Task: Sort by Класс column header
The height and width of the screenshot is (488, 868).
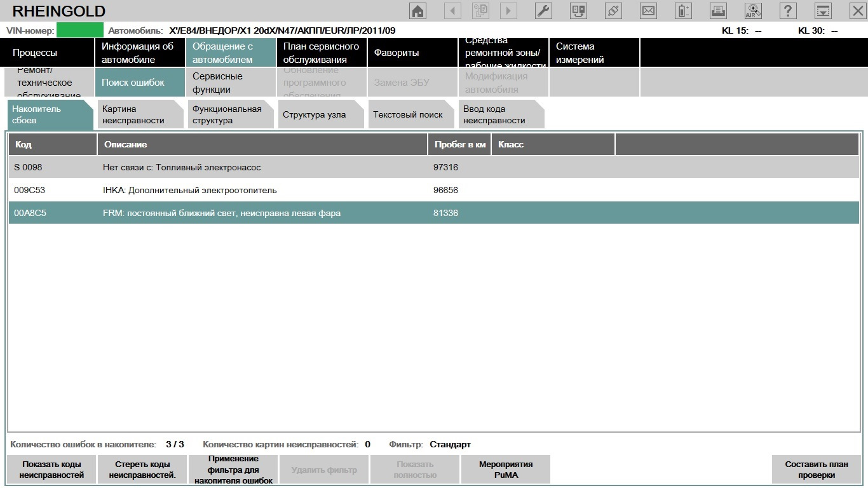Action: pos(553,144)
